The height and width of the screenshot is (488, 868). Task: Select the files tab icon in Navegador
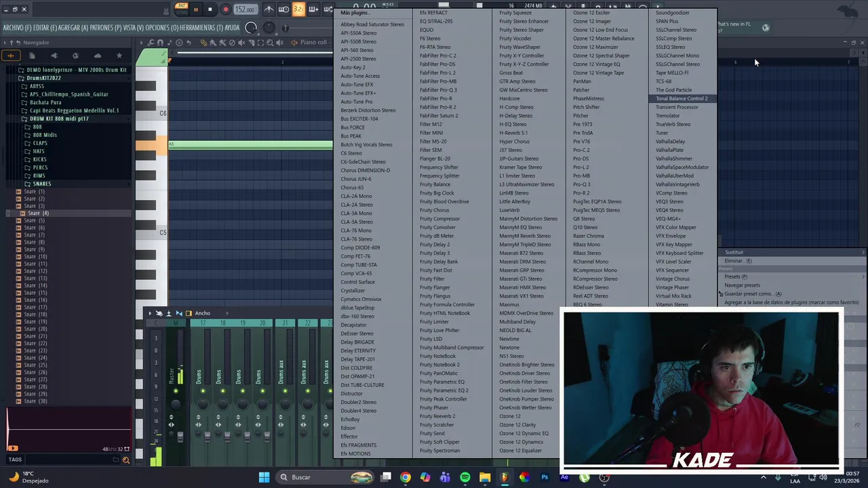coord(32,56)
